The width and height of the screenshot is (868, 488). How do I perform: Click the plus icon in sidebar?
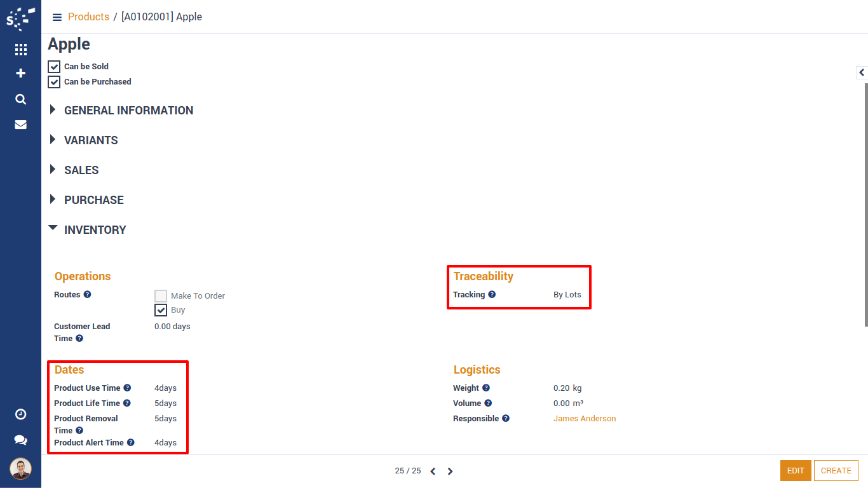tap(20, 74)
